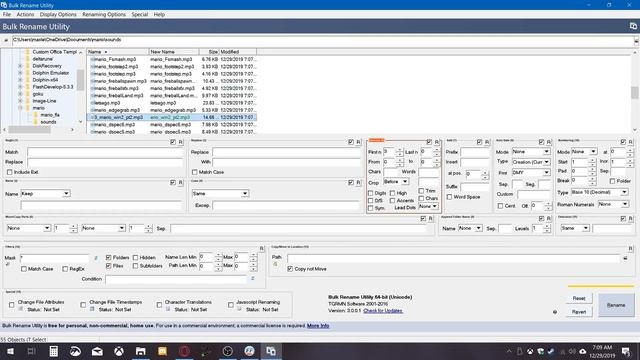Open the Windows Start menu
The width and height of the screenshot is (640, 360).
pyautogui.click(x=10, y=351)
